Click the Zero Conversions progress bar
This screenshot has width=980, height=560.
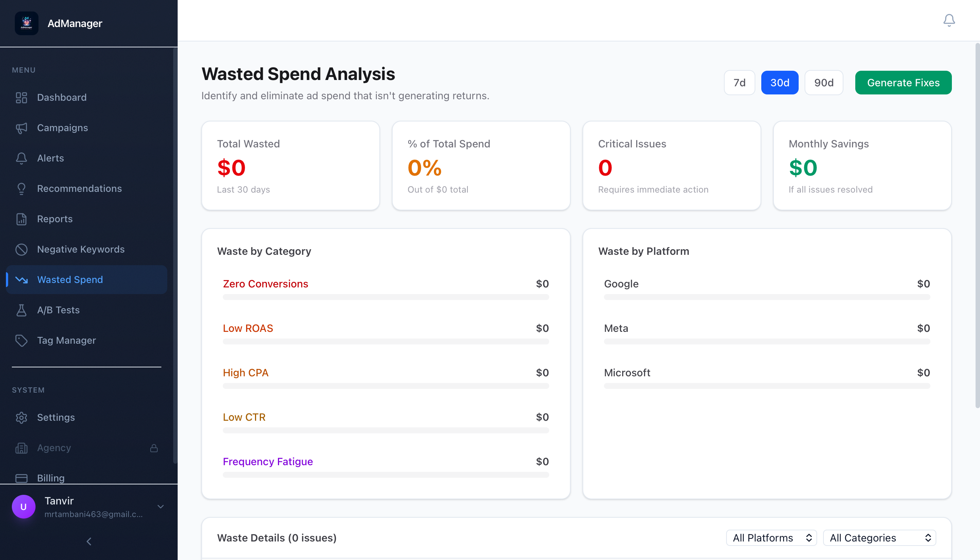386,297
